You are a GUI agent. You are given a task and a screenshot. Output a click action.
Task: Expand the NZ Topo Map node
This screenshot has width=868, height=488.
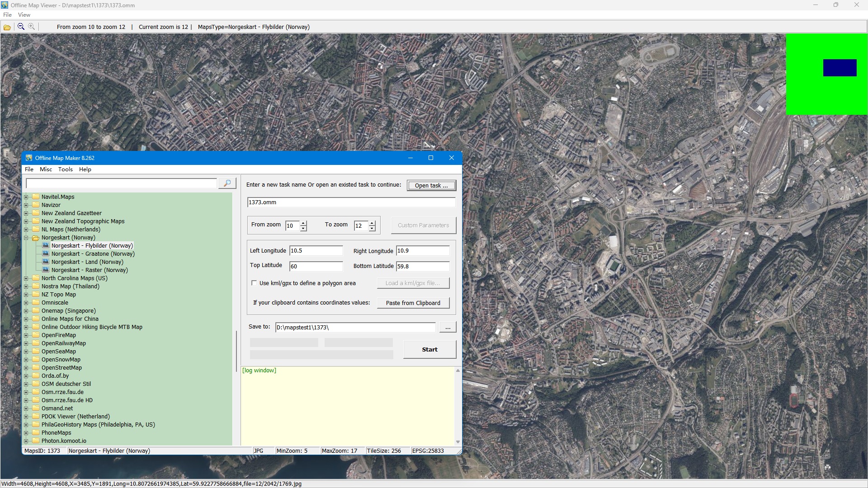26,295
